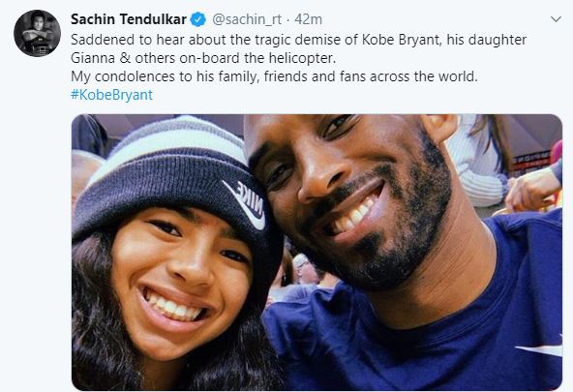Click the tweet line starting with 'Saddened to hear'
Image resolution: width=573 pixels, height=392 pixels.
click(x=298, y=40)
